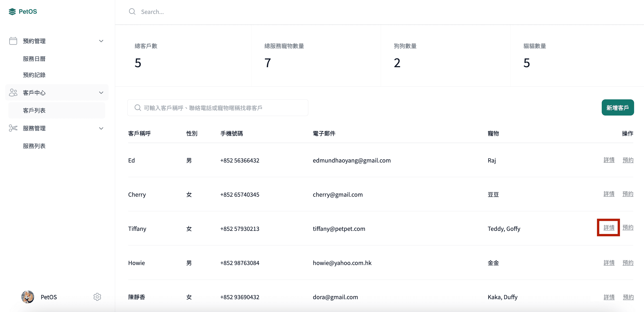Image resolution: width=644 pixels, height=312 pixels.
Task: Click email howie@yahoo.com.hk
Action: [x=342, y=263]
